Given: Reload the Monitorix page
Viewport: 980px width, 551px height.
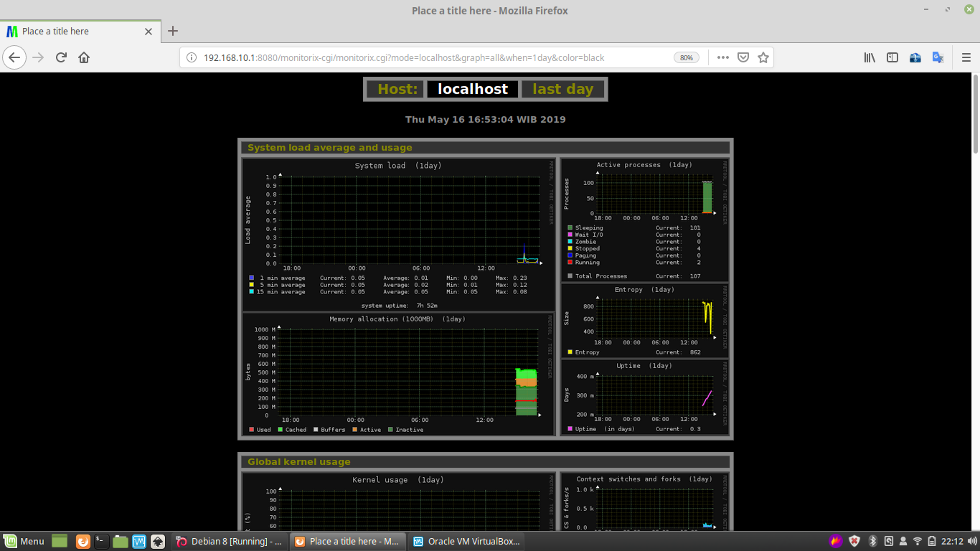Looking at the screenshot, I should coord(60,57).
